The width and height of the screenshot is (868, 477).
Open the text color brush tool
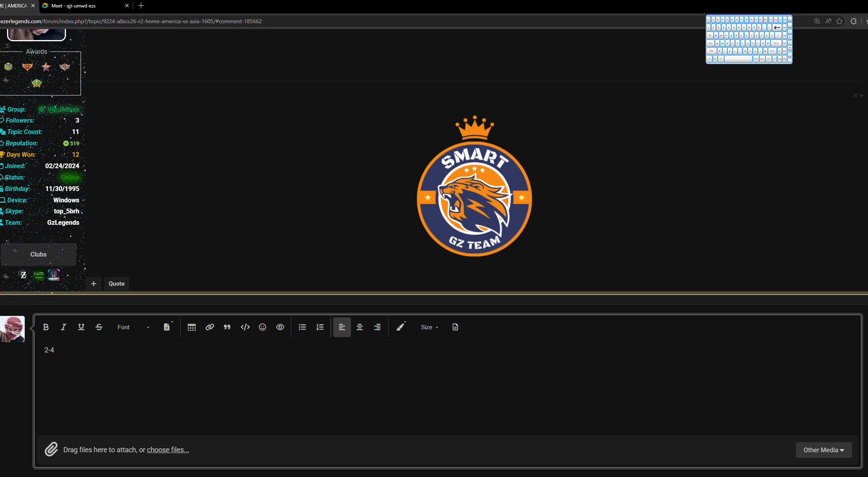click(401, 327)
